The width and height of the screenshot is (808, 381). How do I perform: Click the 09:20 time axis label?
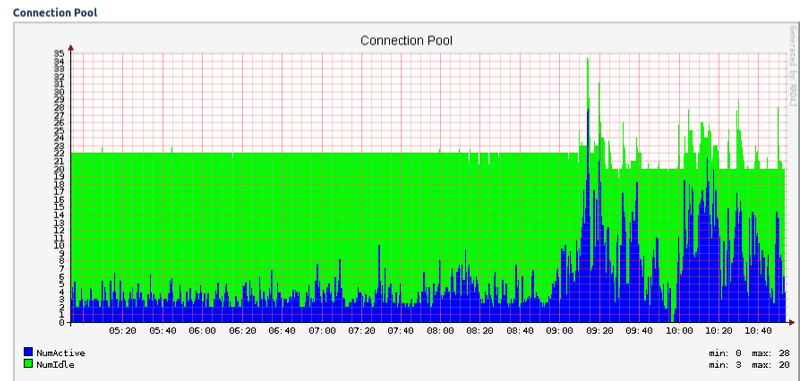tap(599, 330)
